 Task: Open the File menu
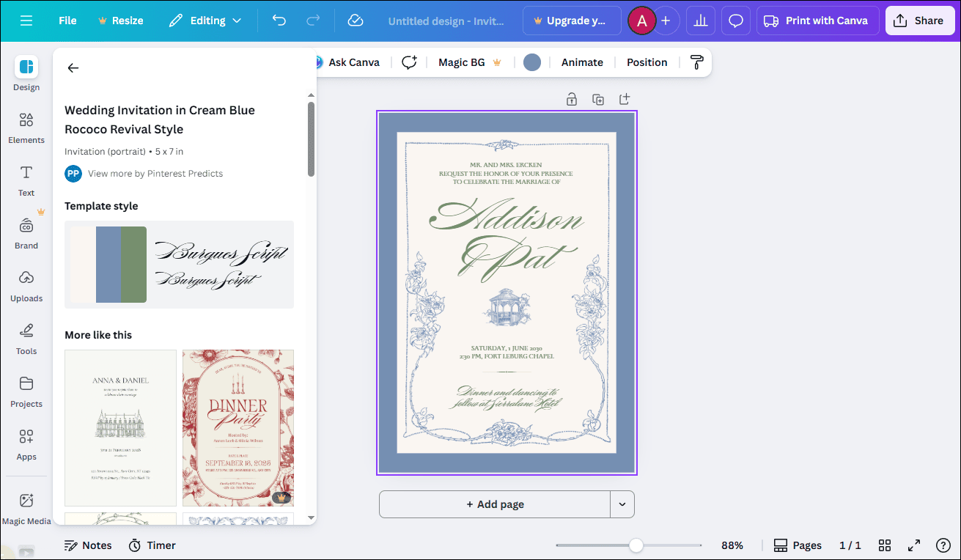click(67, 21)
